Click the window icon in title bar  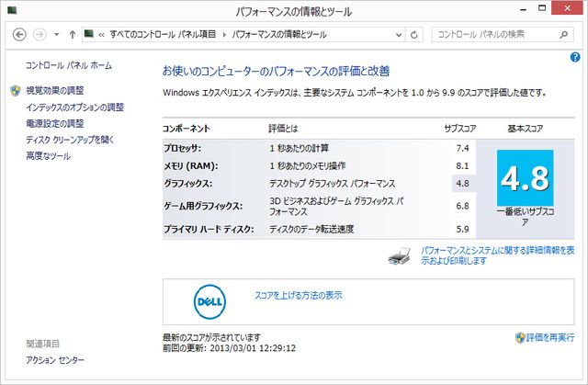[12, 10]
